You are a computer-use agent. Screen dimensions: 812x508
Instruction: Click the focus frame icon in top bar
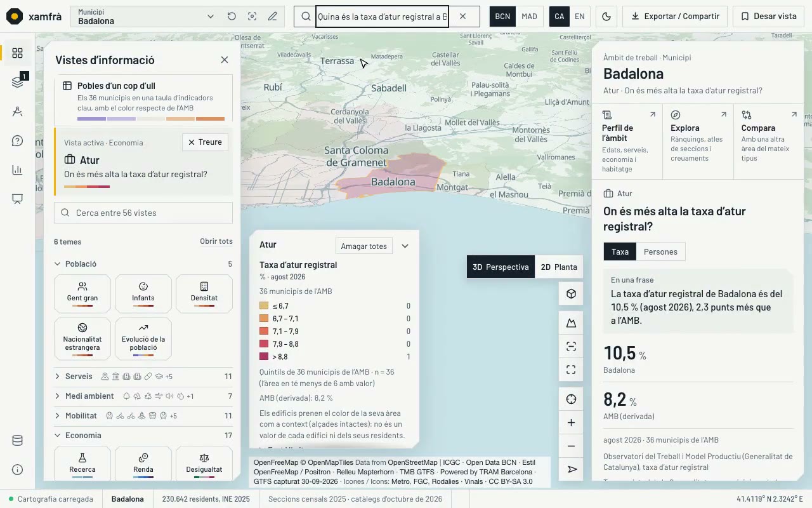252,17
